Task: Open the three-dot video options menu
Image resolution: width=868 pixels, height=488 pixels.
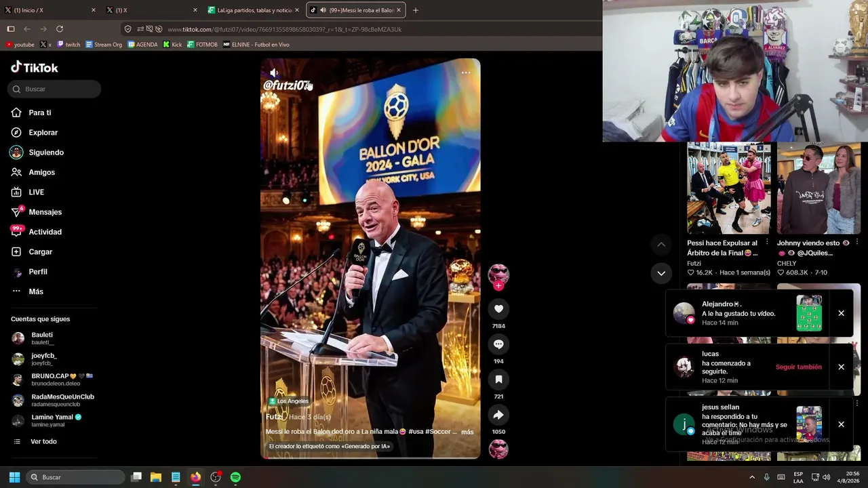Action: coord(466,73)
